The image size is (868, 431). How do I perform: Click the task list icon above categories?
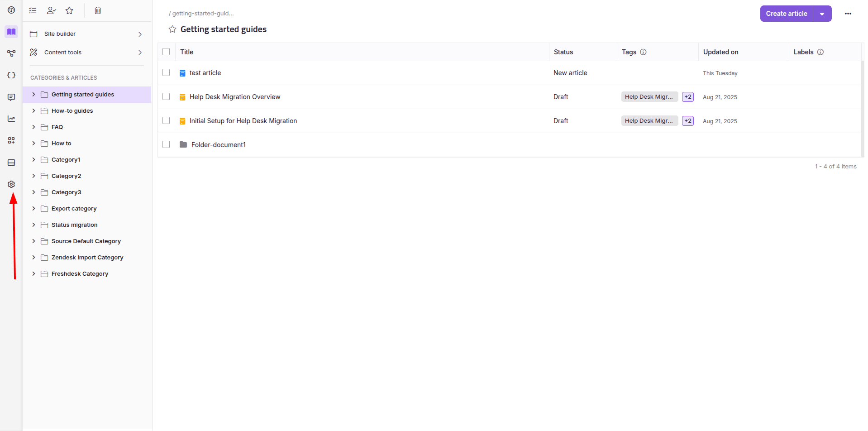pyautogui.click(x=33, y=10)
